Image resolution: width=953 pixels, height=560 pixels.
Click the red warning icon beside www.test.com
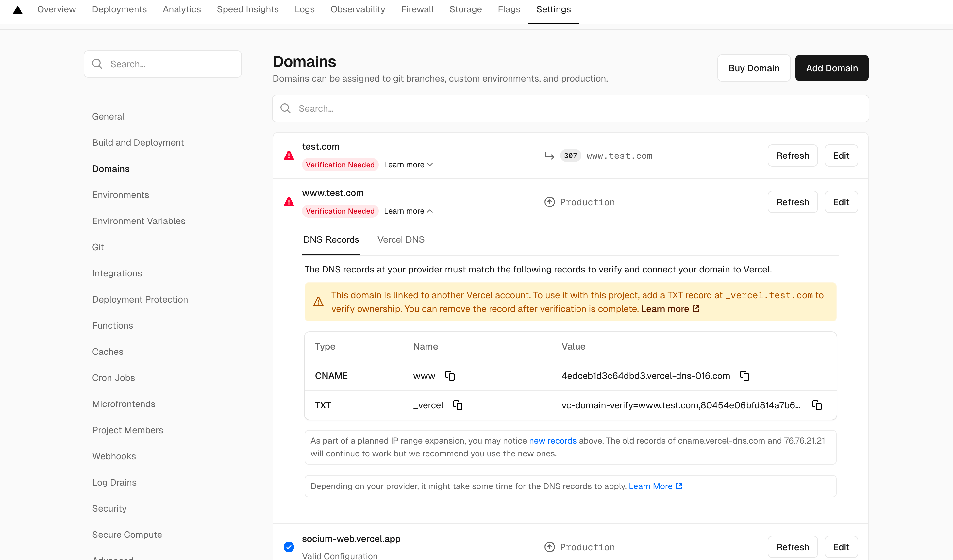(x=289, y=202)
